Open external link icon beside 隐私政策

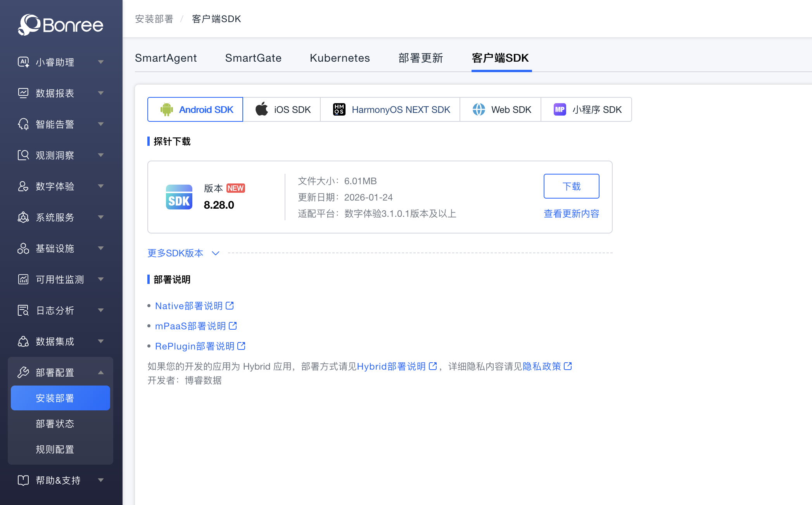(568, 366)
